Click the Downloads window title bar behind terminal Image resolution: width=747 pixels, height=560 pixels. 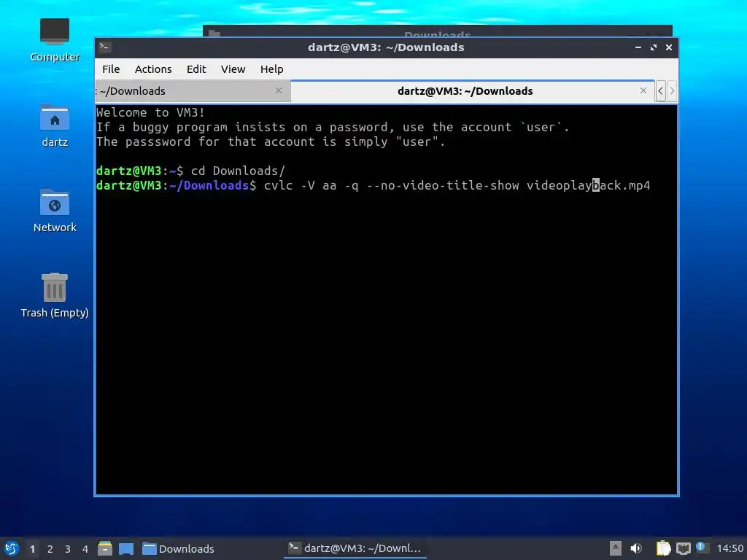[x=438, y=31]
